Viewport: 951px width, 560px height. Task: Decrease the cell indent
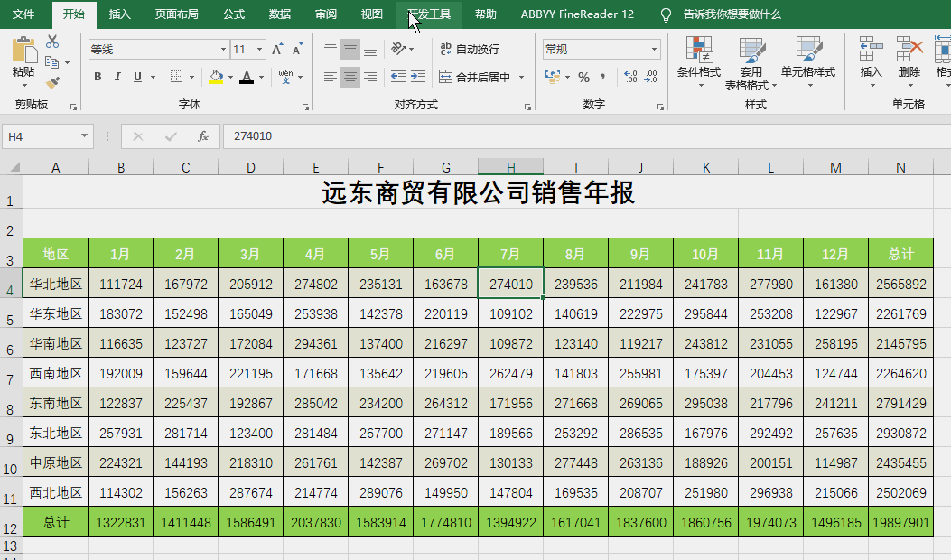pos(398,77)
